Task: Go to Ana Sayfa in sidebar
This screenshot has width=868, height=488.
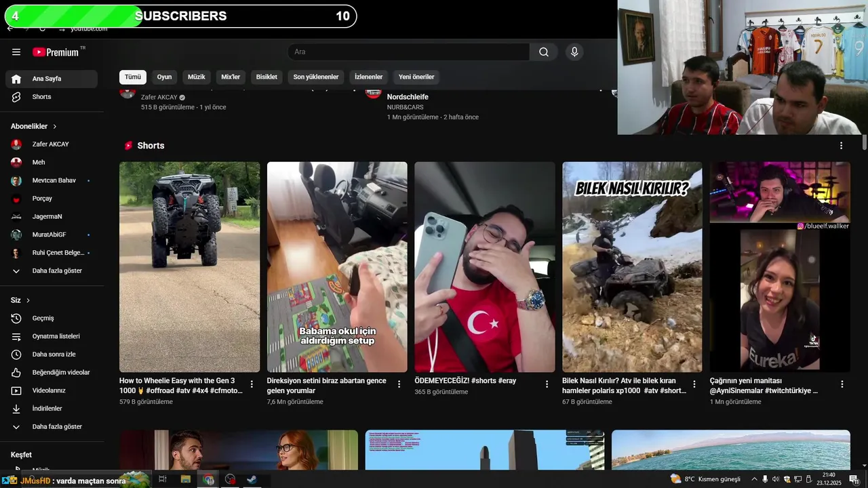Action: (52, 79)
